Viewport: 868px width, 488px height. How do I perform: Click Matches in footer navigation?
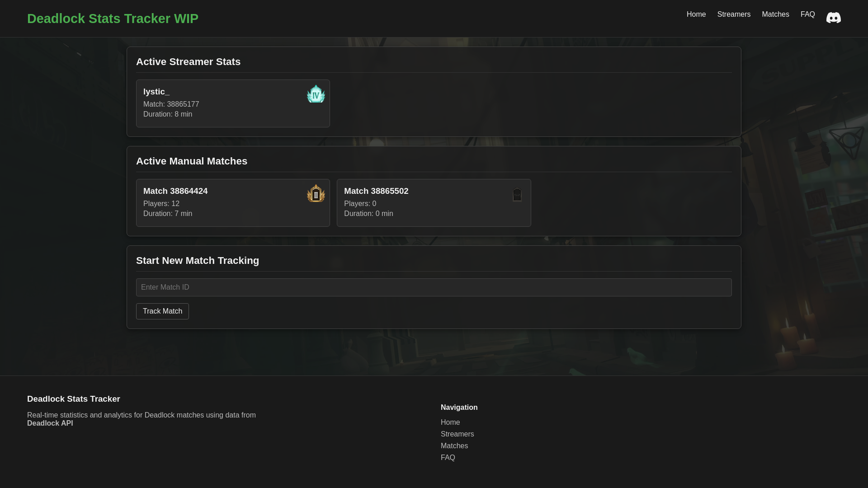click(x=454, y=446)
